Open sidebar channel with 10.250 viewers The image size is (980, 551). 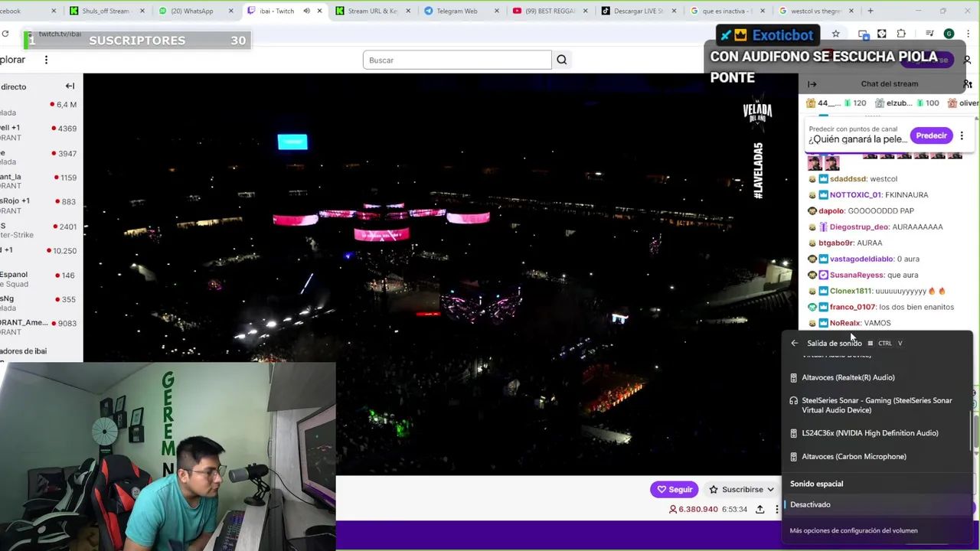[x=40, y=254]
